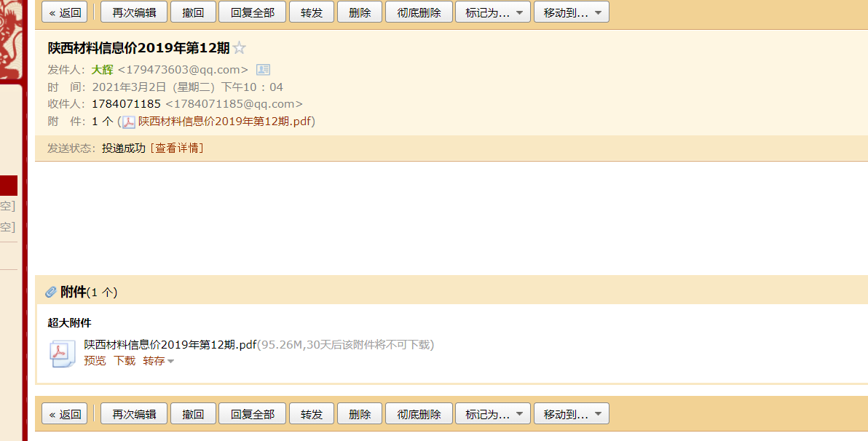Expand the top 标记为 dropdown
Image resolution: width=868 pixels, height=441 pixels.
pyautogui.click(x=493, y=12)
